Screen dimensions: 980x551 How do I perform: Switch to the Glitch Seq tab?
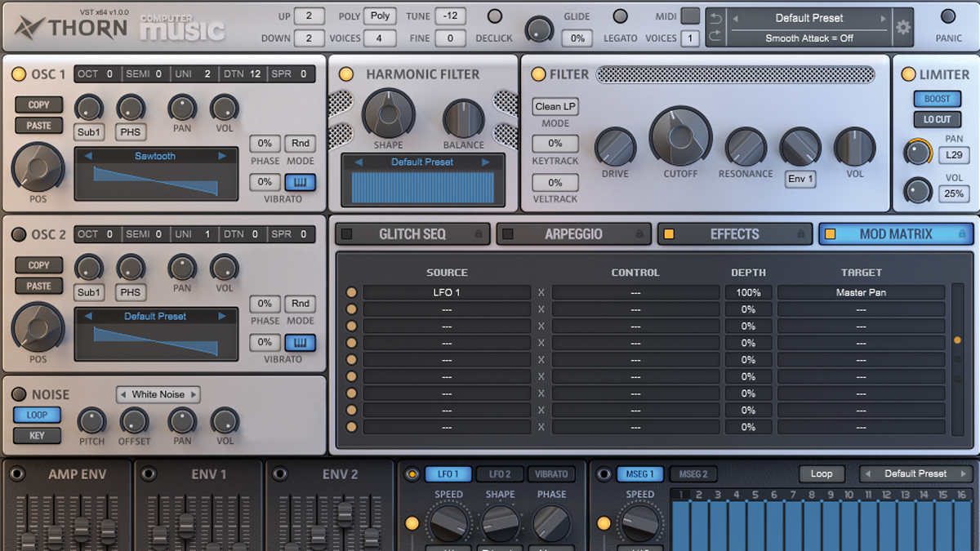(412, 234)
